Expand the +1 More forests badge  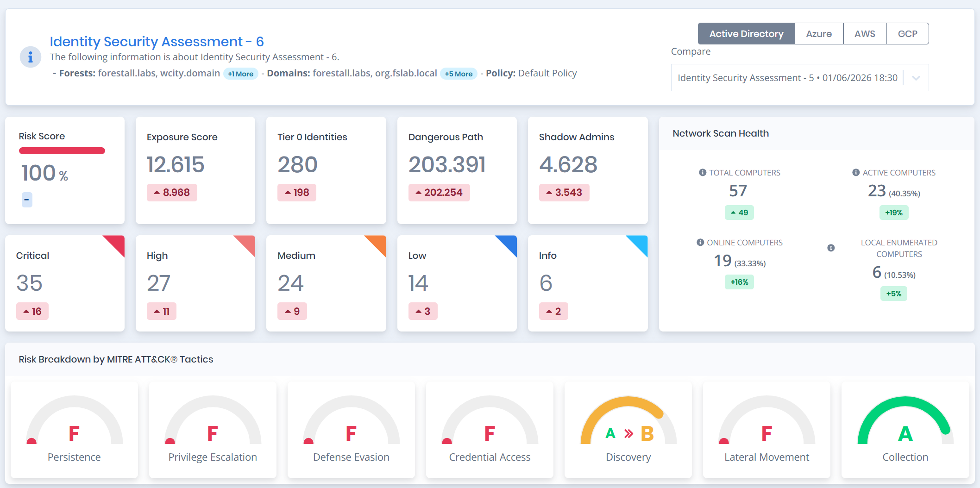[x=240, y=74]
